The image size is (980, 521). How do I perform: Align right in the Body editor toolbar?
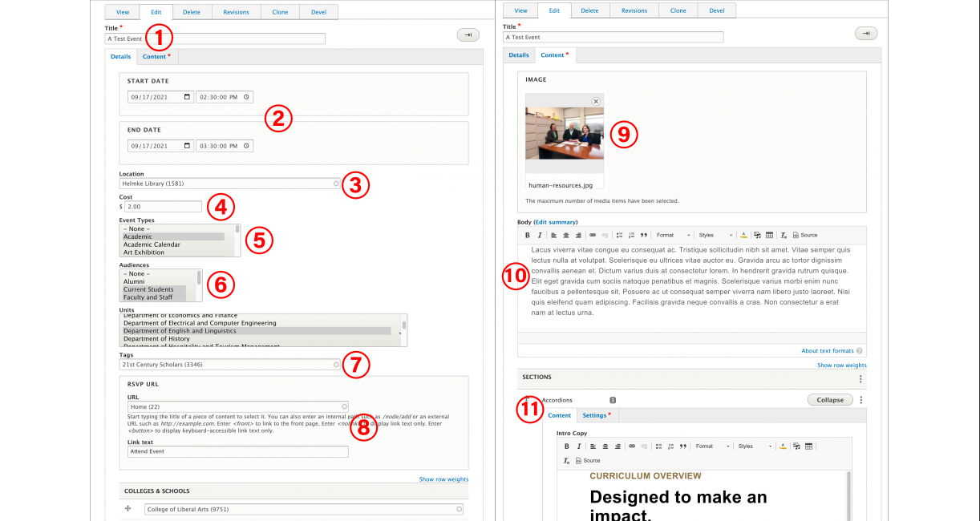[x=578, y=235]
